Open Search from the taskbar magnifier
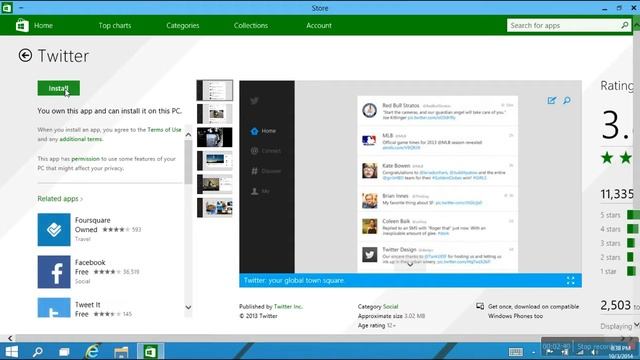The height and width of the screenshot is (360, 640). click(38, 351)
